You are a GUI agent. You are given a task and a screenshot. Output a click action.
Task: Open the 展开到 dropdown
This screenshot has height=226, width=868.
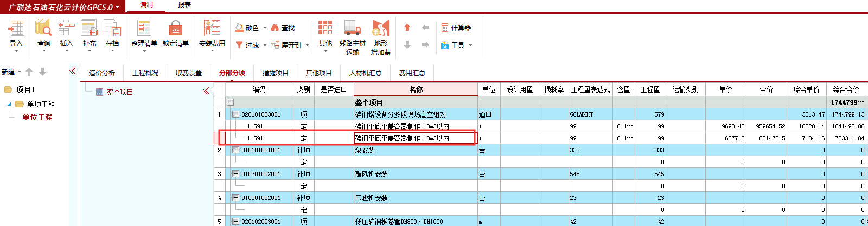pos(307,46)
